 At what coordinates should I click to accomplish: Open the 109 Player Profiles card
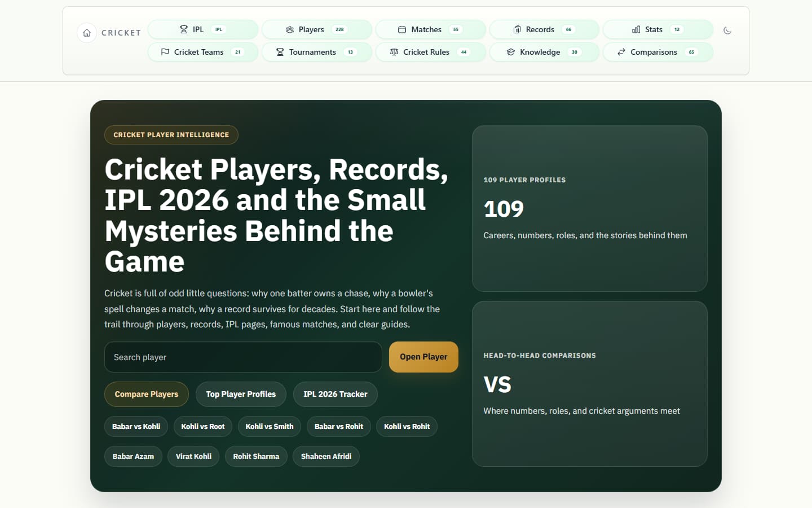click(x=590, y=208)
